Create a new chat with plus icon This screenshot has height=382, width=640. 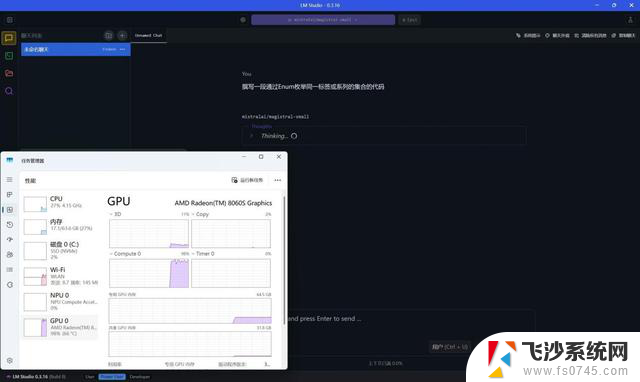click(x=122, y=36)
